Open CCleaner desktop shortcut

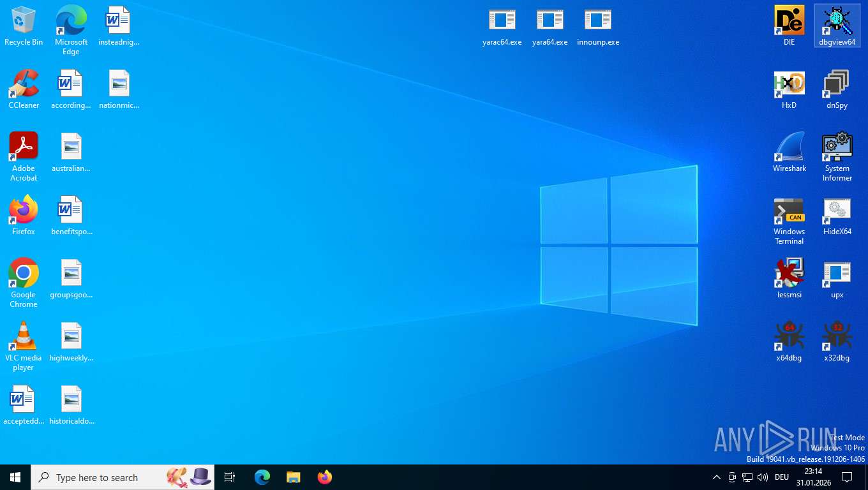click(24, 89)
